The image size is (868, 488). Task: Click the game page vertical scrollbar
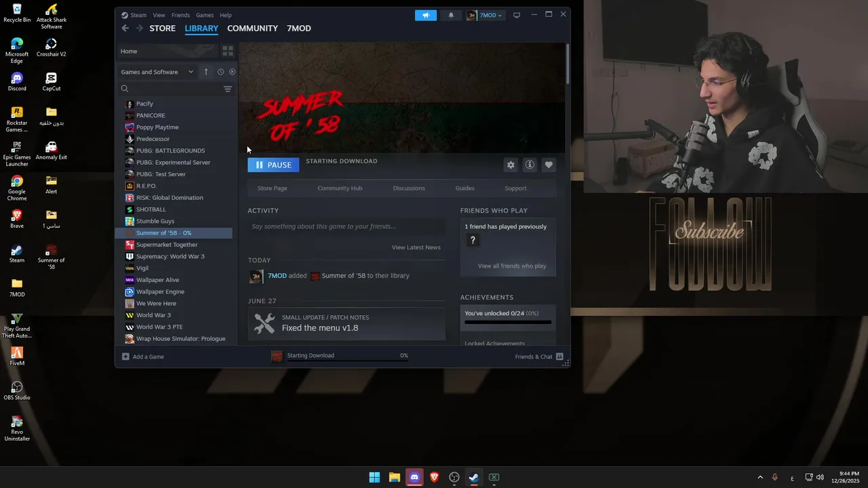[x=567, y=64]
